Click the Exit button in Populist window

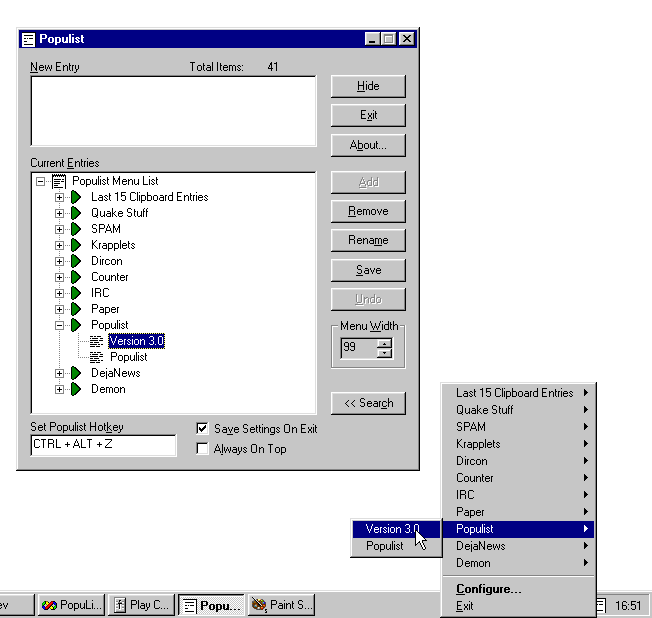click(368, 115)
